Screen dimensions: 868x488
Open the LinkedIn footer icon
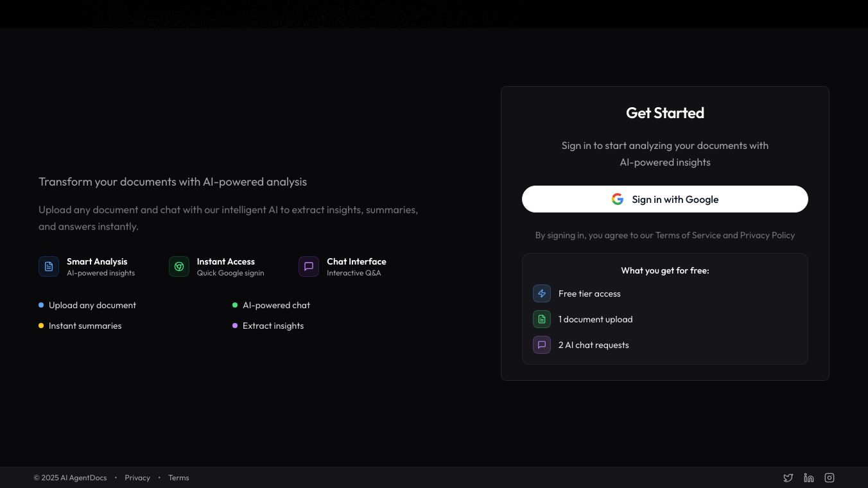click(809, 478)
